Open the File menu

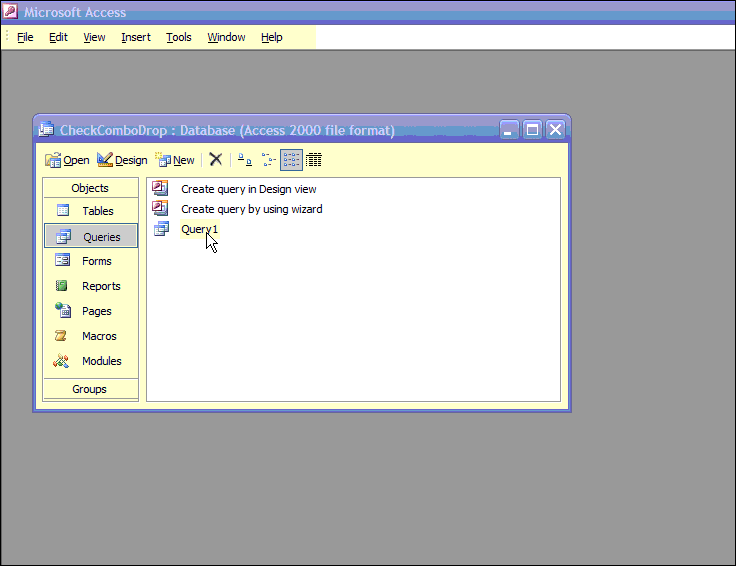point(25,37)
